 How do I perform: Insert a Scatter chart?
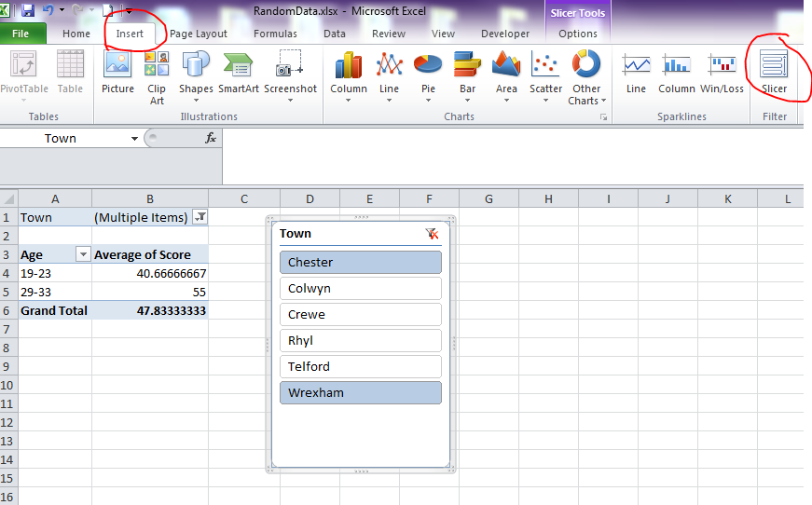[545, 73]
